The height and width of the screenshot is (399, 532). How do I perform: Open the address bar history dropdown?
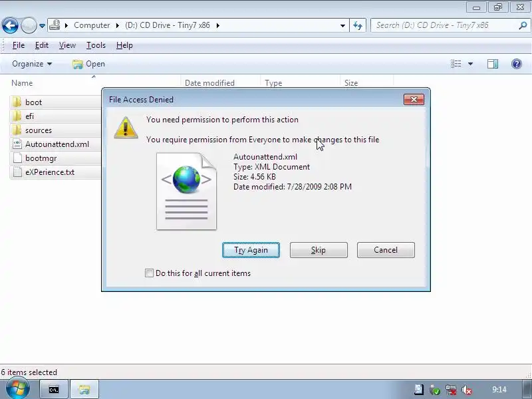tap(342, 25)
